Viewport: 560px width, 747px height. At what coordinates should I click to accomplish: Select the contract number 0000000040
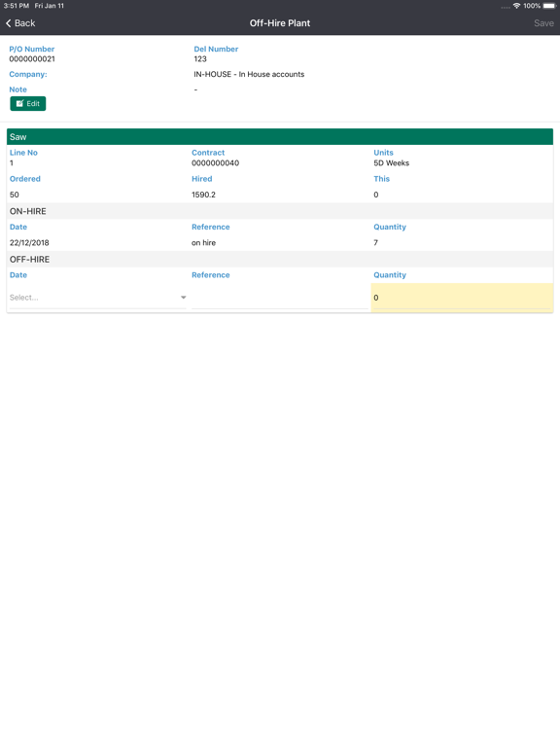coord(215,163)
